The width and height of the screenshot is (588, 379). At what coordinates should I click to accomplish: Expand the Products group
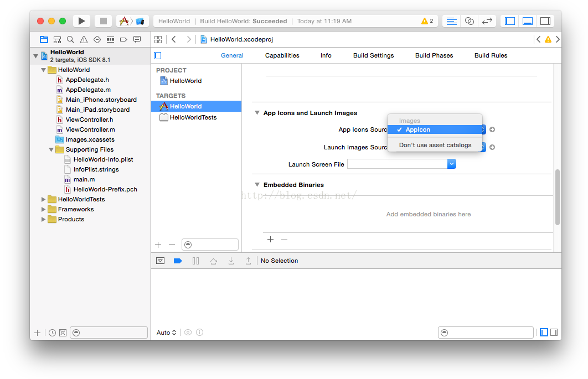44,219
